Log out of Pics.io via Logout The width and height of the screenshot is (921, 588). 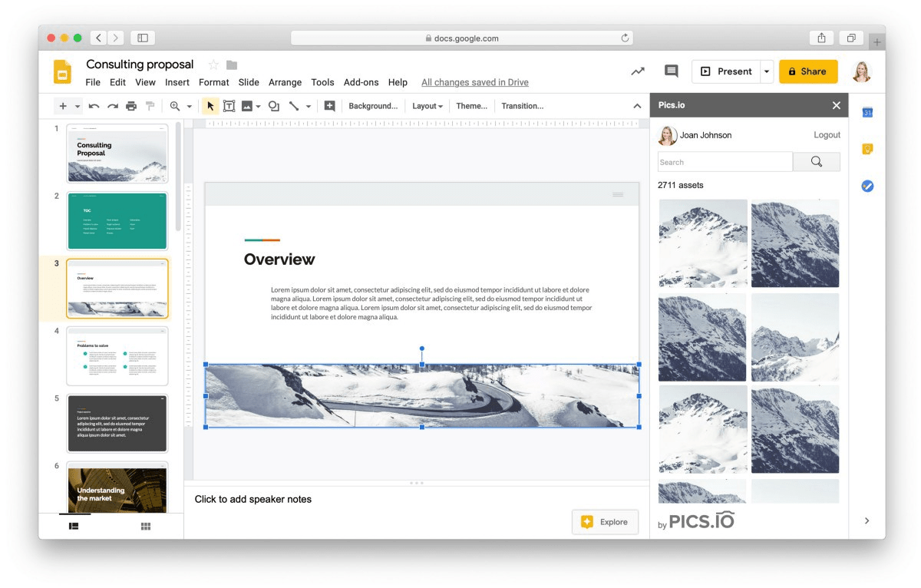[827, 135]
